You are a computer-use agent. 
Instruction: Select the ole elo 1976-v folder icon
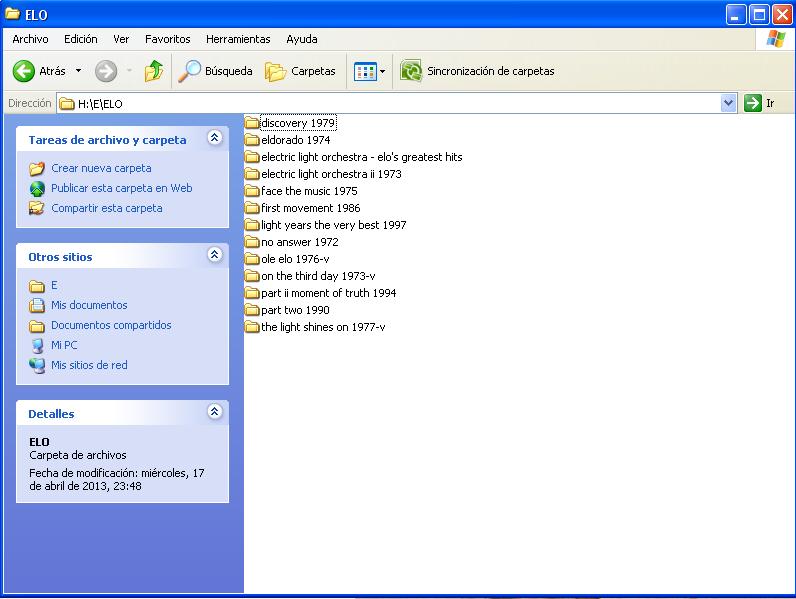tap(252, 259)
